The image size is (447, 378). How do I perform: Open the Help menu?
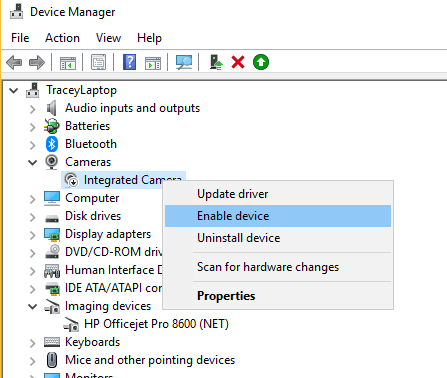149,38
